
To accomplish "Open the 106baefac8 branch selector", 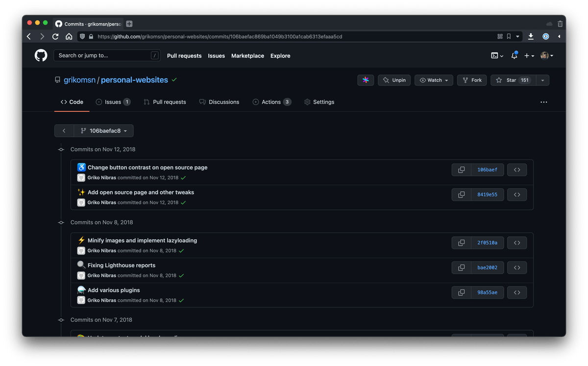I will [104, 131].
